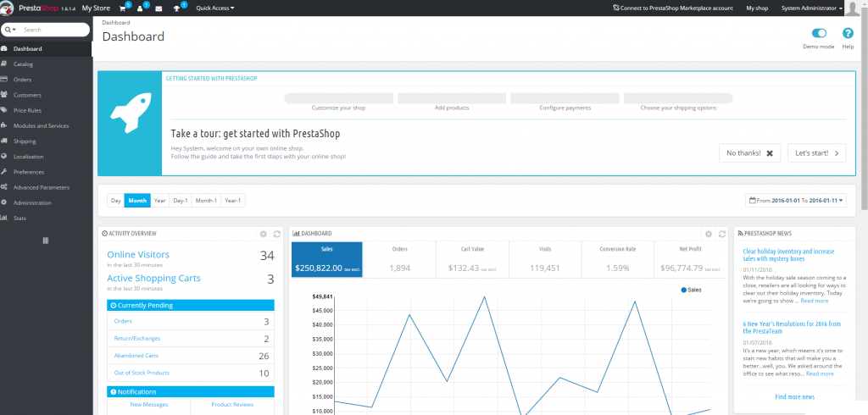The height and width of the screenshot is (415, 868).
Task: Collapse the sidebar menu icon
Action: coord(46,241)
